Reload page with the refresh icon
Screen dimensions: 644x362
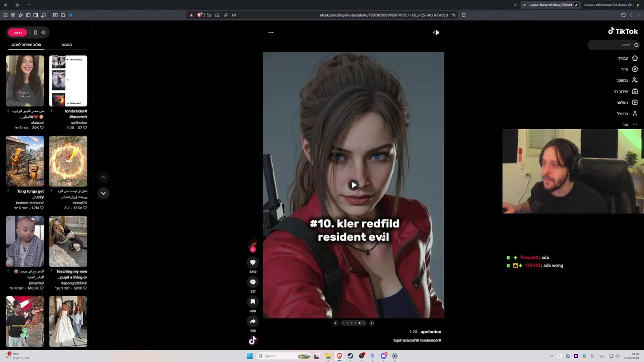pyautogui.click(x=623, y=15)
